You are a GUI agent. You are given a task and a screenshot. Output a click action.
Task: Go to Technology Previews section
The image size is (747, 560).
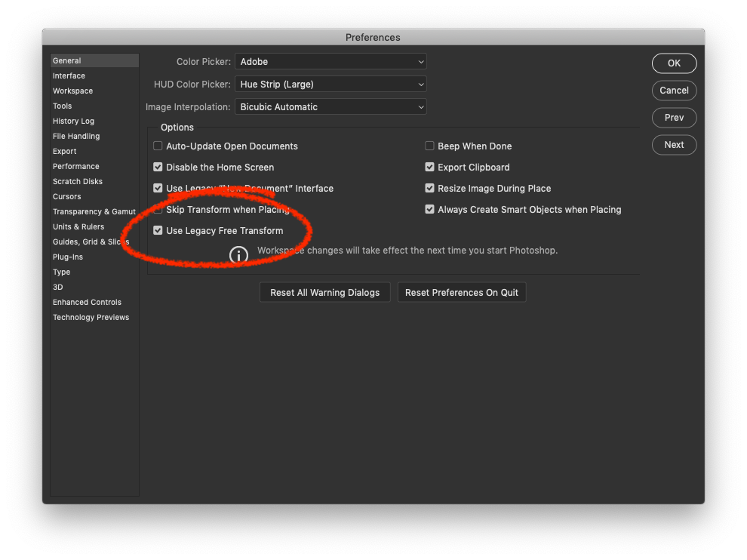tap(91, 318)
